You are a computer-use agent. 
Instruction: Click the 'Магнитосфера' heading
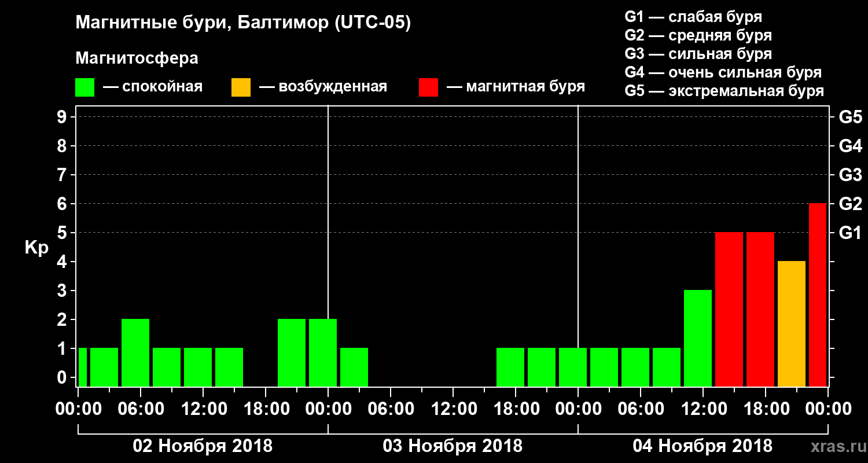click(x=137, y=58)
